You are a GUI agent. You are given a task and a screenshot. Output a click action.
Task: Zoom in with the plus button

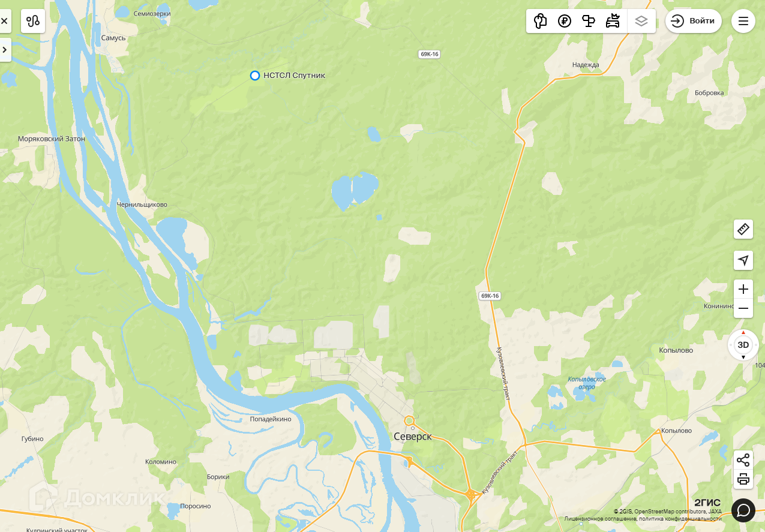[743, 289]
